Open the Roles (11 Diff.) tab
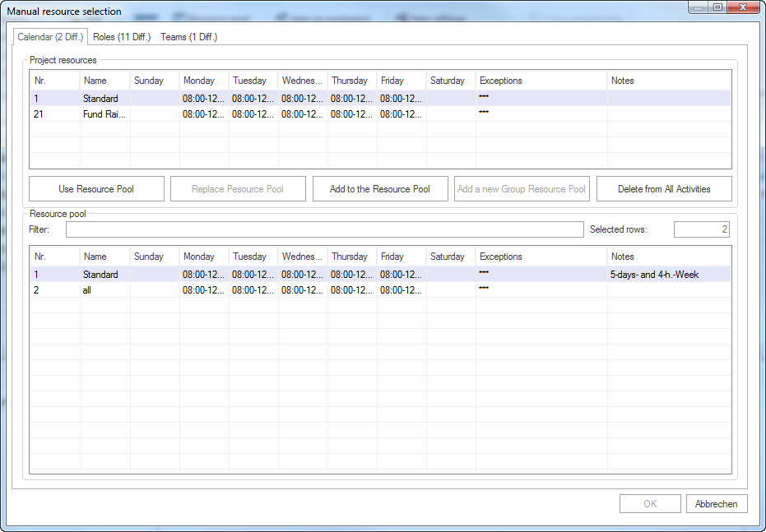766x532 pixels. click(x=122, y=37)
